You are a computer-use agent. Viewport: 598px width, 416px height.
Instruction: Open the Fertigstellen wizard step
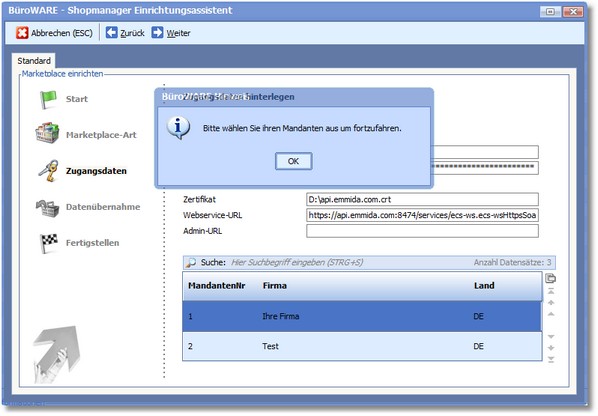click(92, 243)
